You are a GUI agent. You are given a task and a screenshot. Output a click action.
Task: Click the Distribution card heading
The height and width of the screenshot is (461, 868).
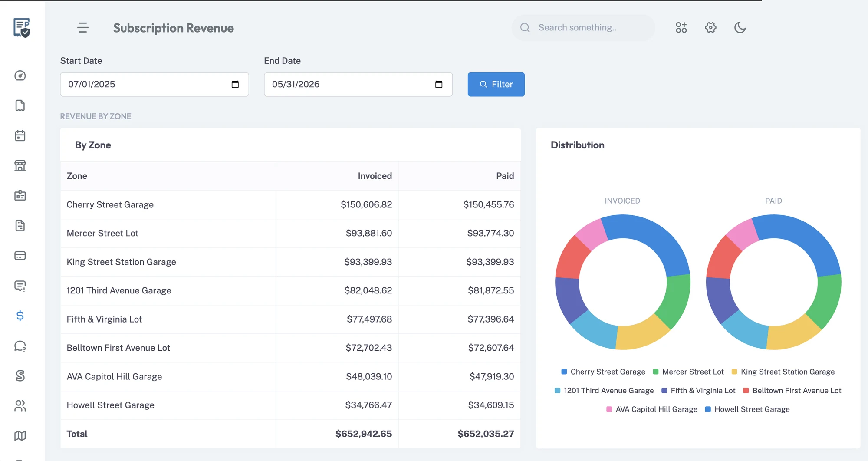click(x=578, y=145)
